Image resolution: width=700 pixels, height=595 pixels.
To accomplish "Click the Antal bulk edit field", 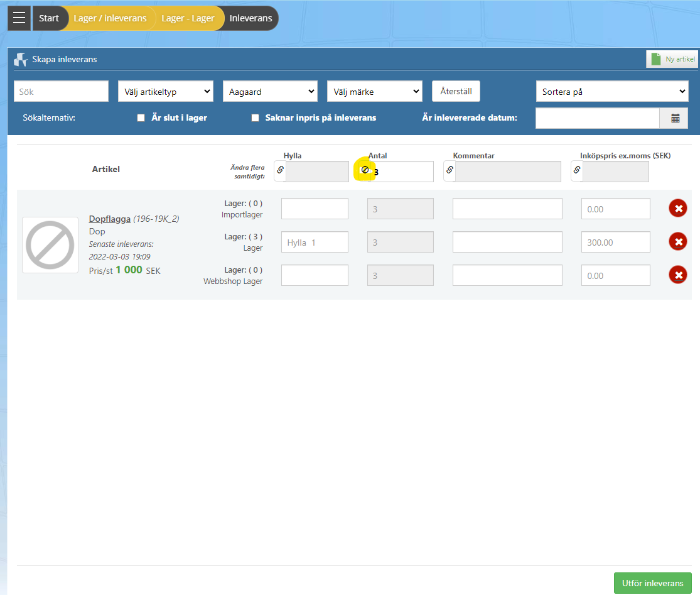I will point(402,172).
